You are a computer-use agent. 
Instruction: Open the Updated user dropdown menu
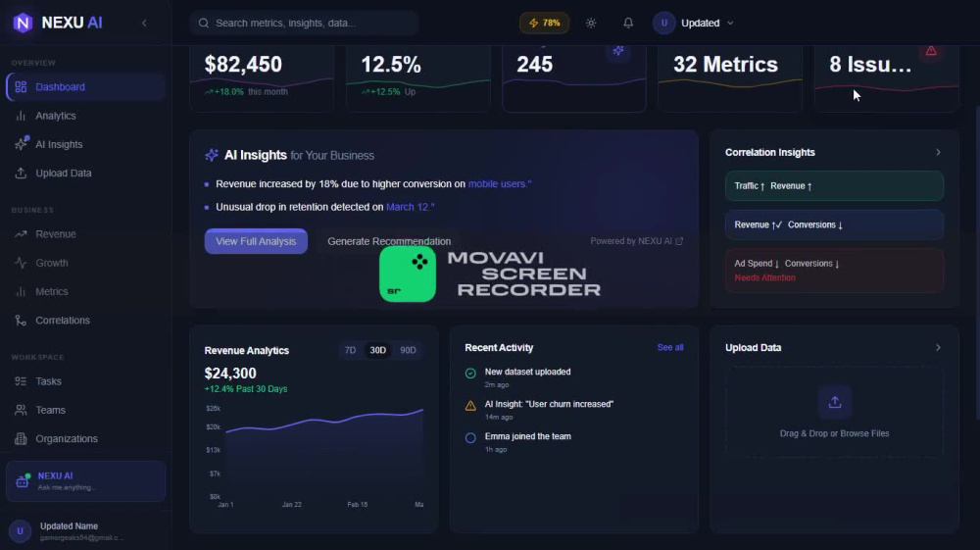click(694, 24)
